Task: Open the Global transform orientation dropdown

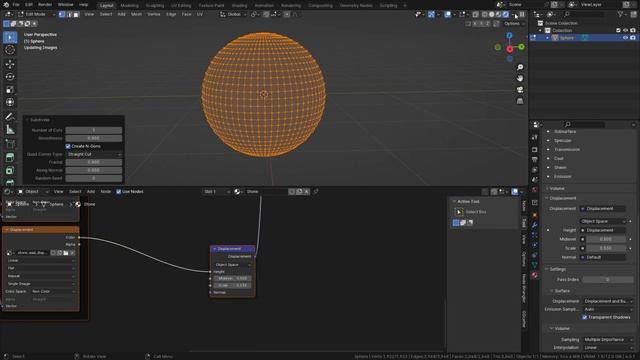Action: (x=233, y=14)
